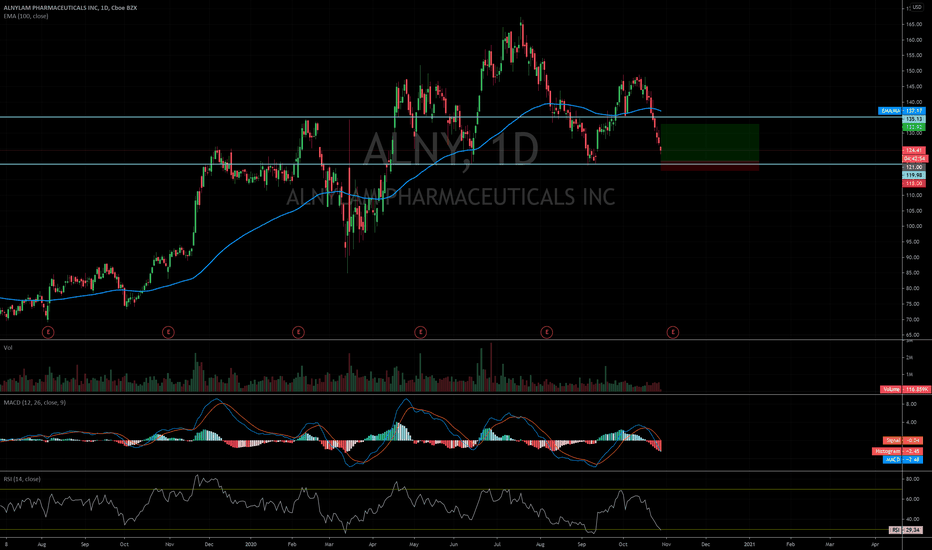932x550 pixels.
Task: Click the 119.98 horizontal line price label
Action: (x=914, y=175)
